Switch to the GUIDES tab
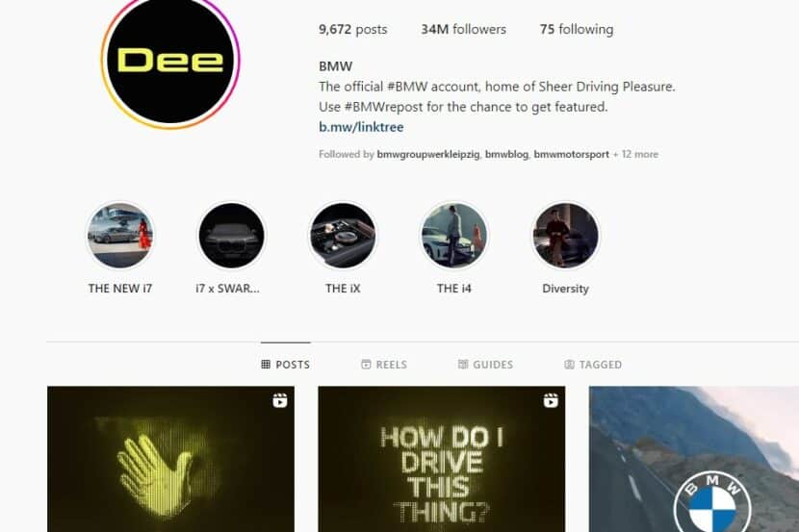This screenshot has width=799, height=532. click(x=485, y=365)
